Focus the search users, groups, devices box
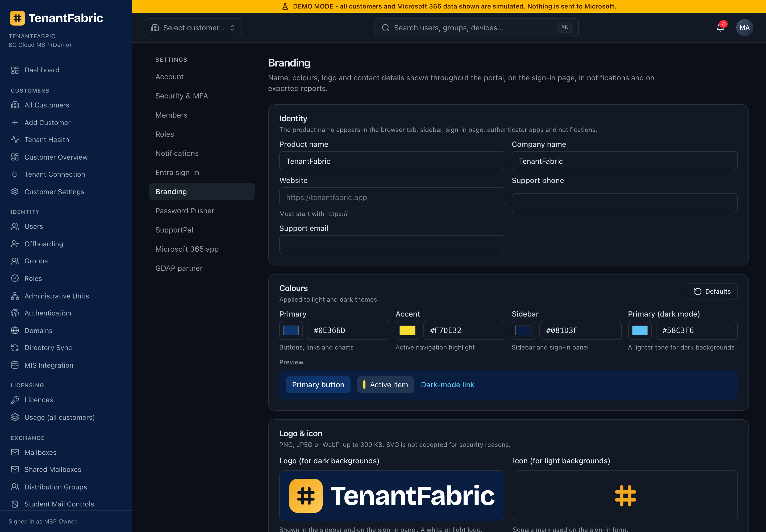This screenshot has width=766, height=532. pos(476,28)
